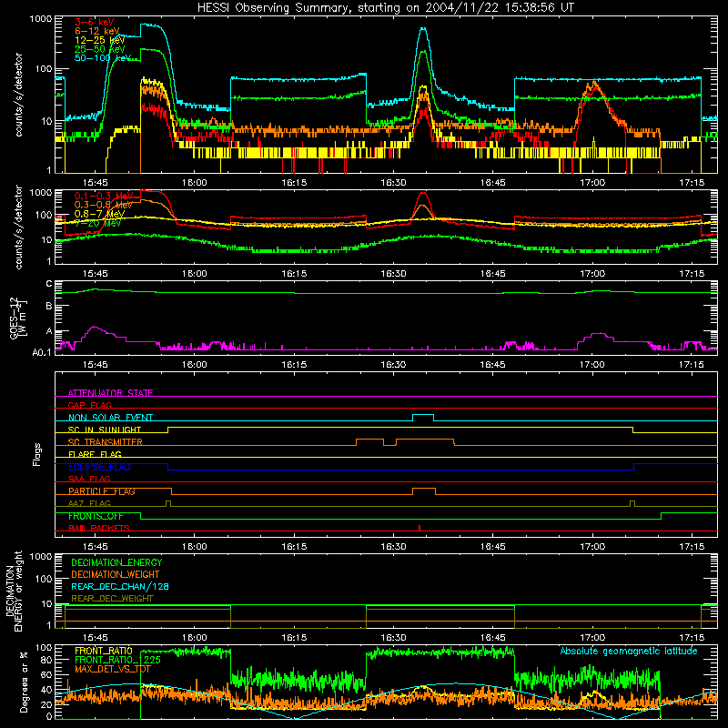728x728 pixels.
Task: Click the FRONTS_OFF flag label
Action: click(x=96, y=516)
